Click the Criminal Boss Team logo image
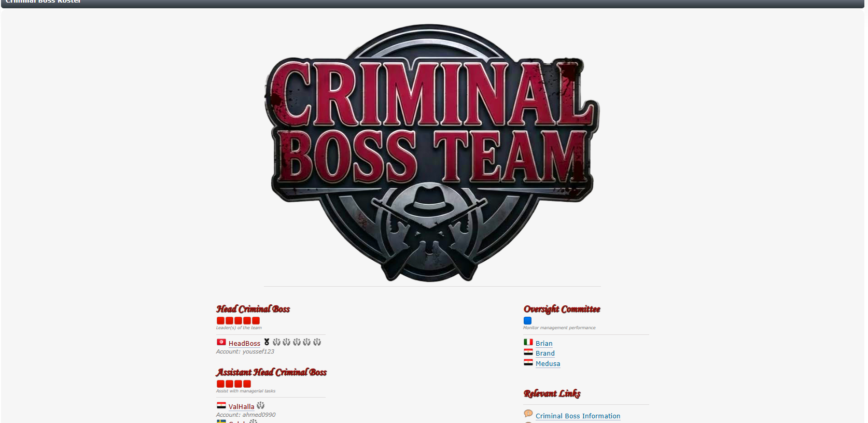This screenshot has height=423, width=868. point(432,153)
